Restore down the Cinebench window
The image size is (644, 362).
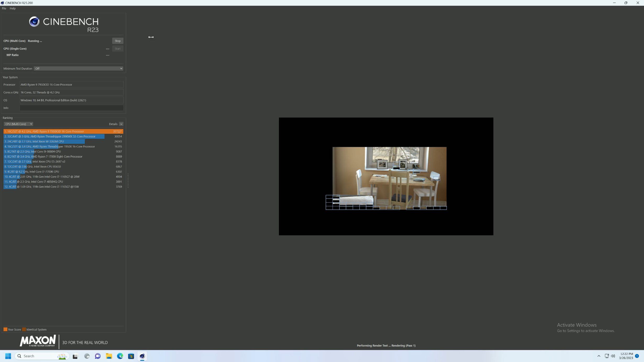tap(626, 3)
